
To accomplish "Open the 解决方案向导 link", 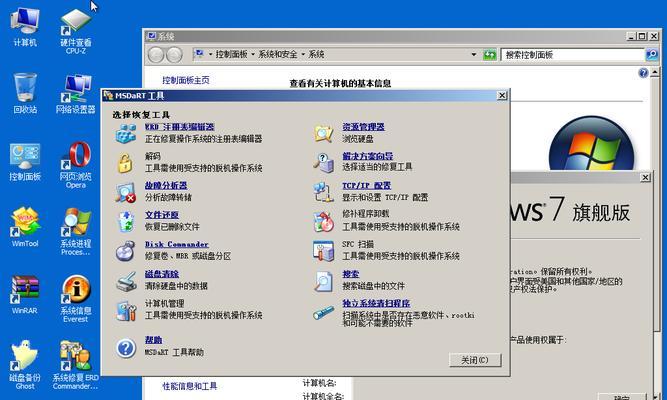I will pos(368,156).
